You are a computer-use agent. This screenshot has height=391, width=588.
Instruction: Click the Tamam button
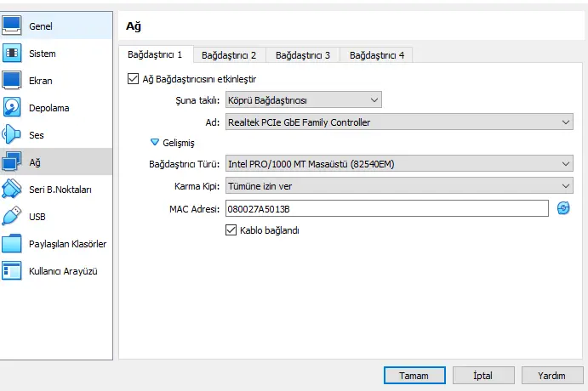(414, 375)
